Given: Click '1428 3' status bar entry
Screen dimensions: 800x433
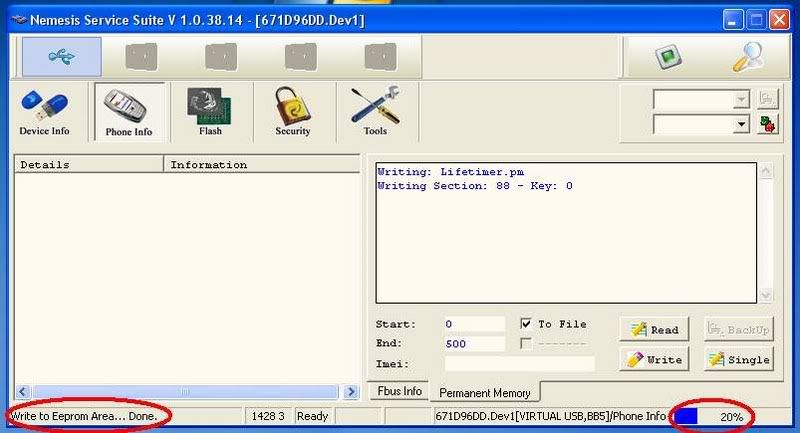Looking at the screenshot, I should click(268, 416).
